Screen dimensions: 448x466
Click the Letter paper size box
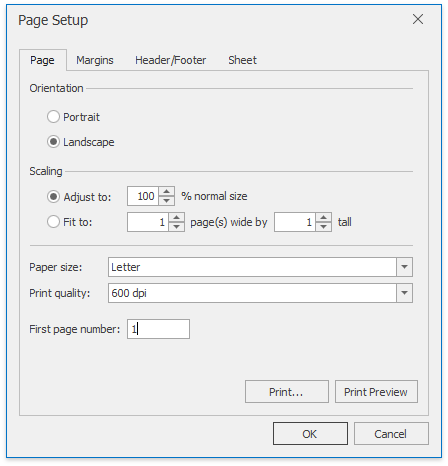click(252, 267)
